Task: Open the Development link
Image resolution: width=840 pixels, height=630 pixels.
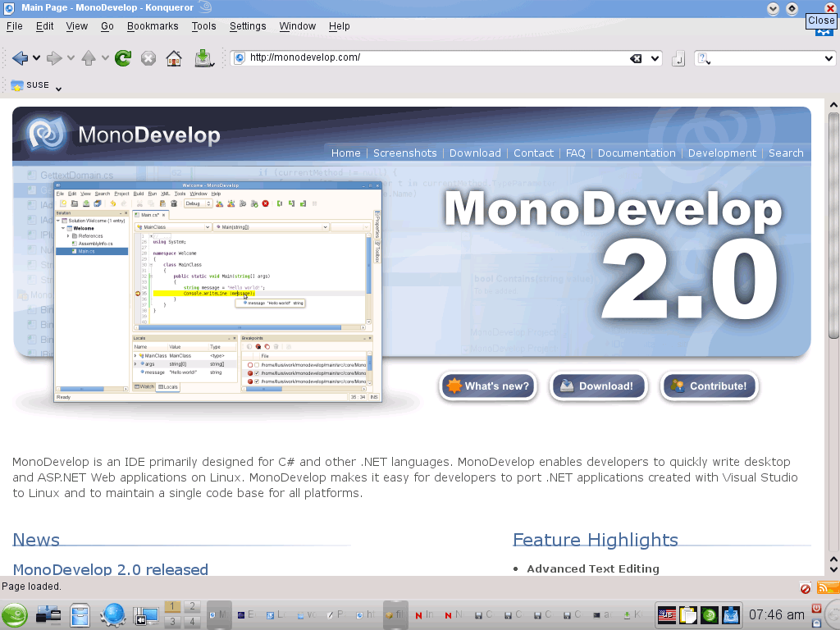Action: (722, 153)
